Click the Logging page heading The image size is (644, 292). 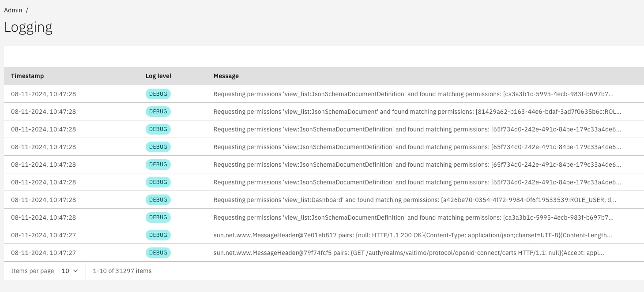pos(28,27)
